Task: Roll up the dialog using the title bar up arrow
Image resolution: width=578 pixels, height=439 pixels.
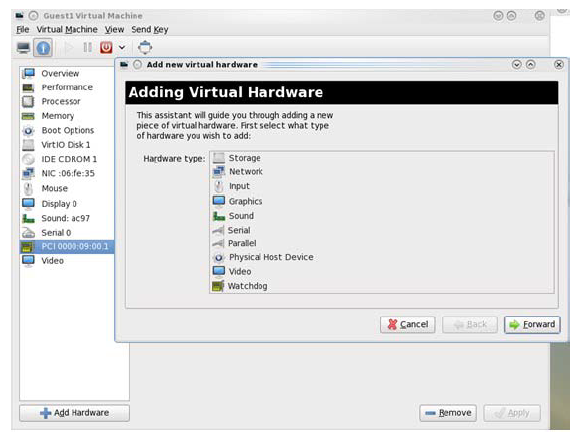Action: click(x=530, y=65)
